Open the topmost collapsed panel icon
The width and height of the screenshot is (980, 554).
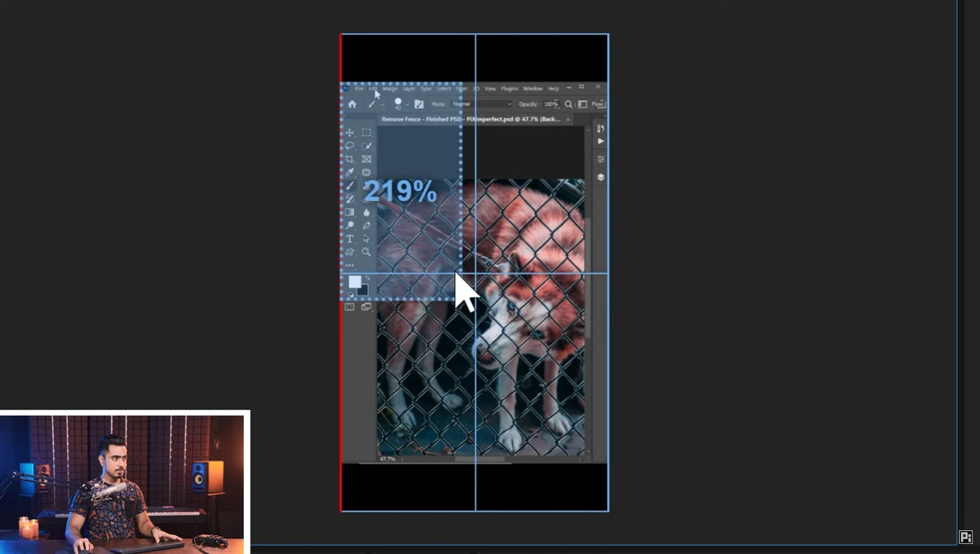point(600,128)
